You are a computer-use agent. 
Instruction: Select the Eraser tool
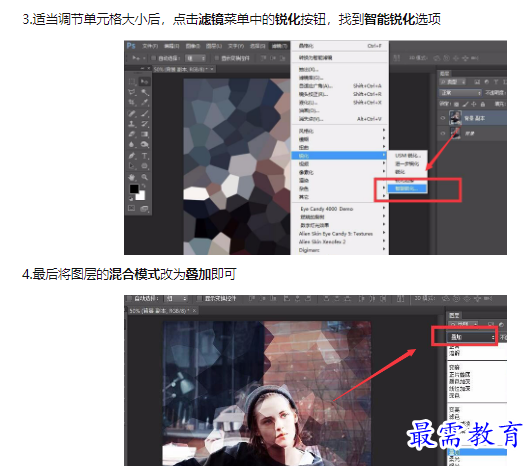click(x=132, y=134)
